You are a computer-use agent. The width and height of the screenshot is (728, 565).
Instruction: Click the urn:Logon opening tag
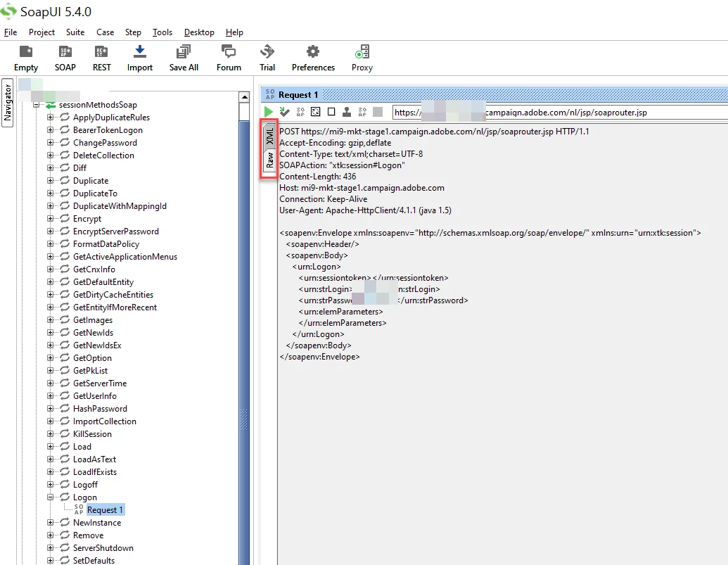coord(317,267)
